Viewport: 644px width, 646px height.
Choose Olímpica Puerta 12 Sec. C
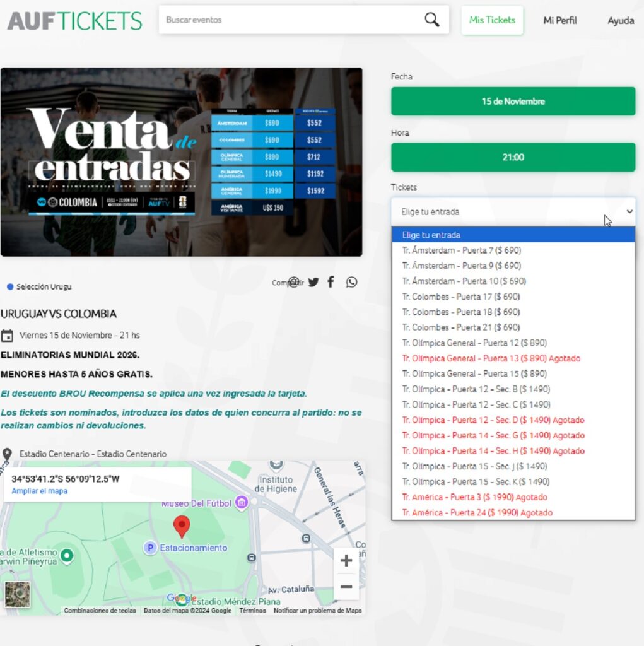click(513, 404)
